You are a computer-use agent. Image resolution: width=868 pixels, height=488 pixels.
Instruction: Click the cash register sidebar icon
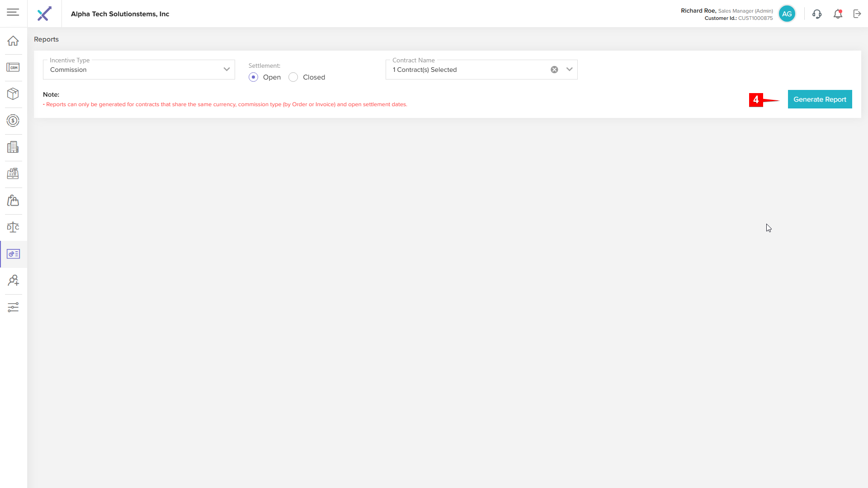13,174
